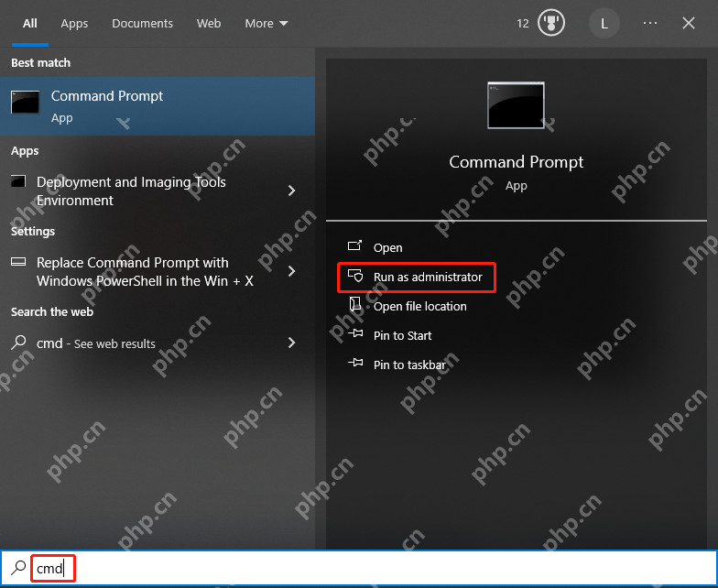Click the web search magnifier beside cmd result
The height and width of the screenshot is (588, 718).
[18, 343]
